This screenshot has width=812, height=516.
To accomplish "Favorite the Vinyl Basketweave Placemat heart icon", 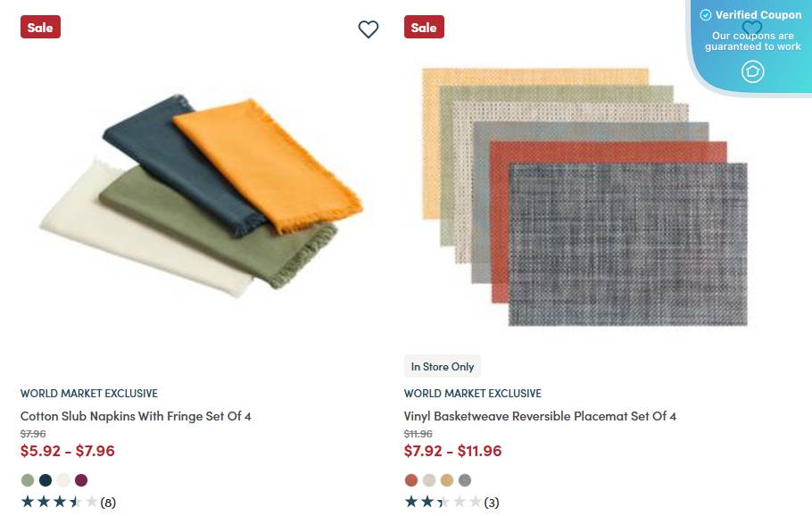I will (752, 27).
